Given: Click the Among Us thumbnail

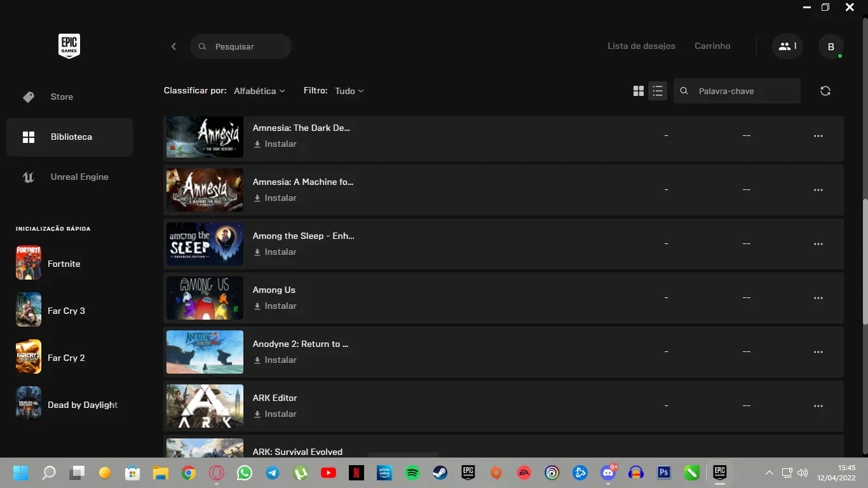Looking at the screenshot, I should click(205, 298).
